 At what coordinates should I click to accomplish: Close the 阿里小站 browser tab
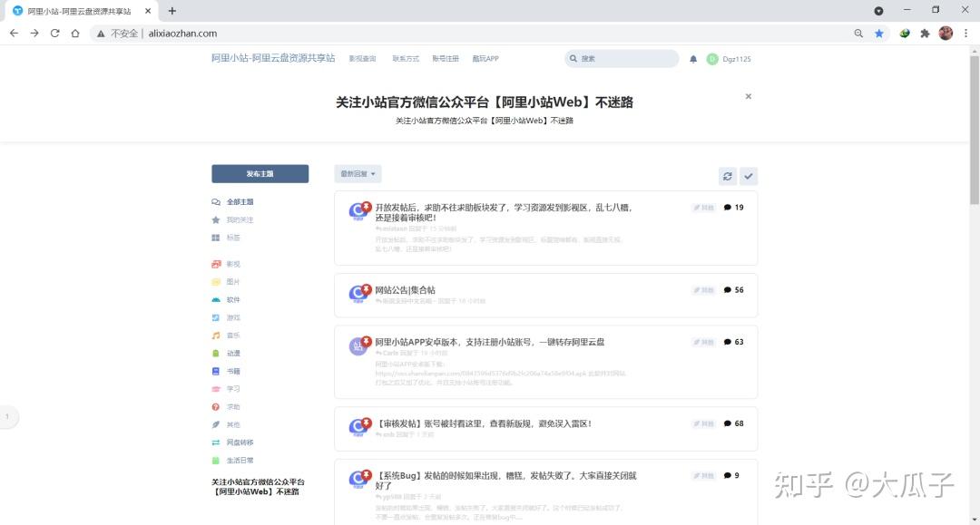coord(148,11)
